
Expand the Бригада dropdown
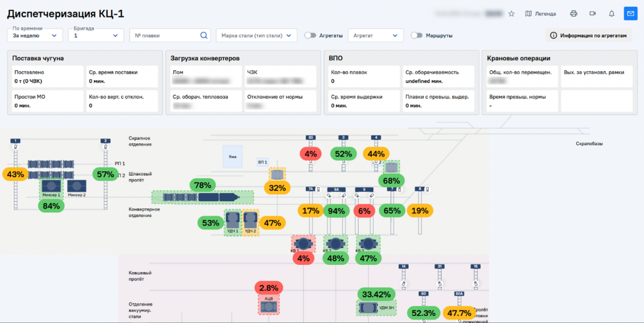pyautogui.click(x=96, y=36)
